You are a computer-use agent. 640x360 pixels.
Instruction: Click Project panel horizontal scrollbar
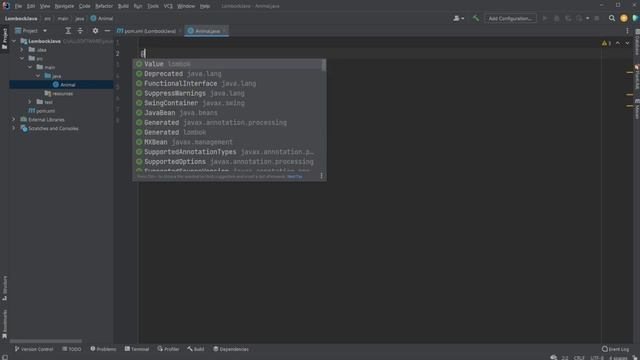point(46,341)
